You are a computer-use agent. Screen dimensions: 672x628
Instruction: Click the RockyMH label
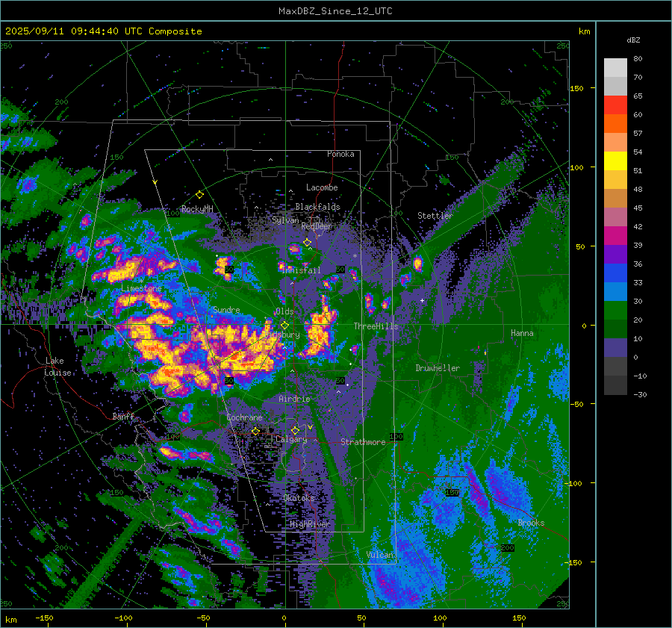point(197,209)
